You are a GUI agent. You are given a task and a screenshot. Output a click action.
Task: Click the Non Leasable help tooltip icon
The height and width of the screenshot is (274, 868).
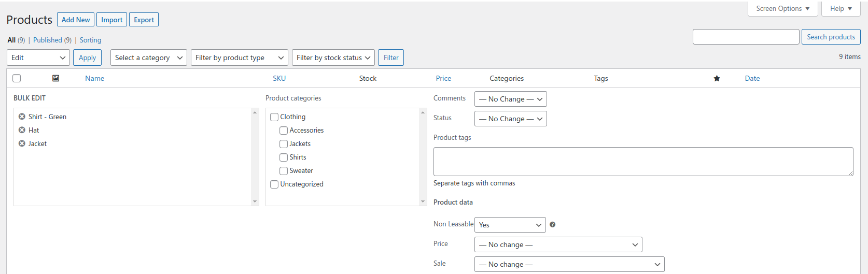click(553, 225)
